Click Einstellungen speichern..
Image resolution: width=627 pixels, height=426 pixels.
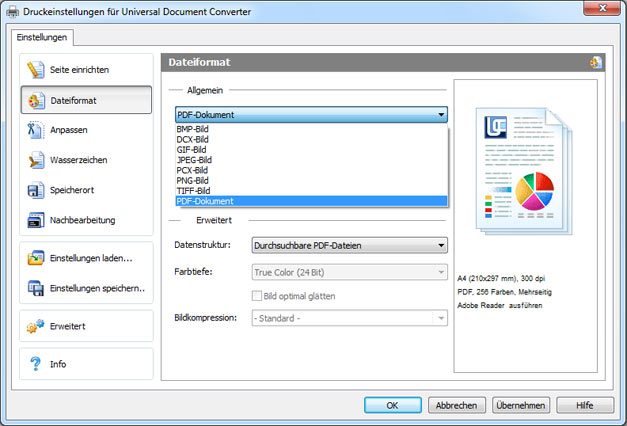click(86, 288)
